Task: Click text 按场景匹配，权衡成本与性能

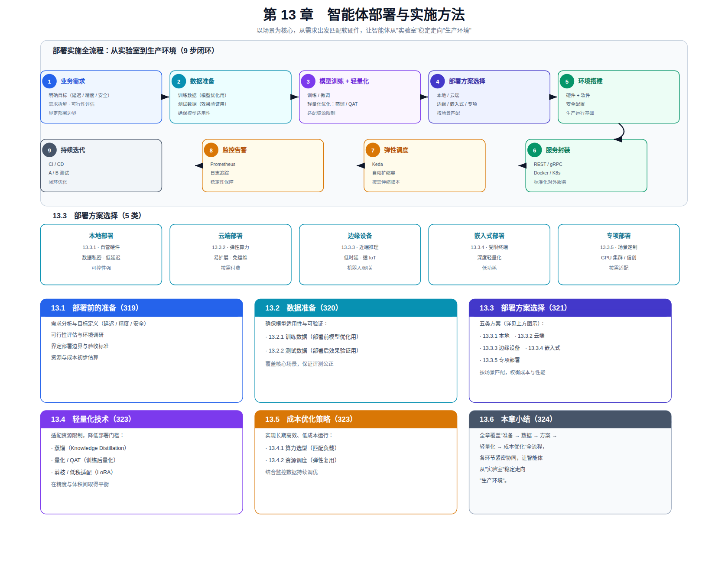Action: point(512,372)
